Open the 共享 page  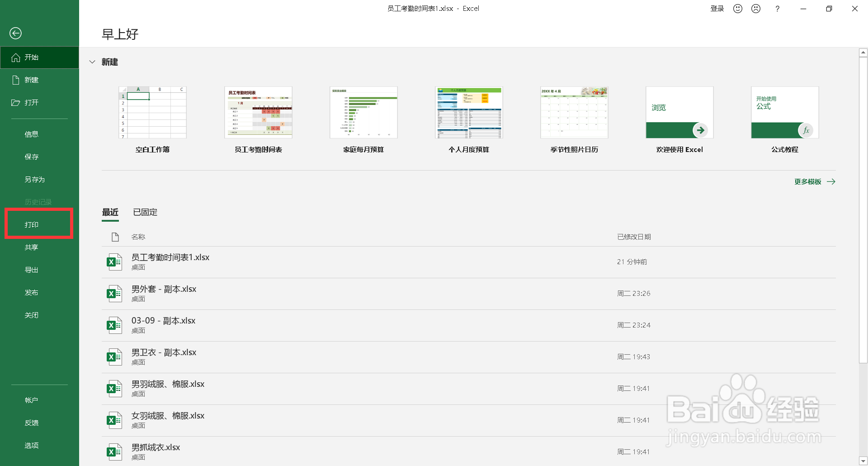pyautogui.click(x=39, y=247)
